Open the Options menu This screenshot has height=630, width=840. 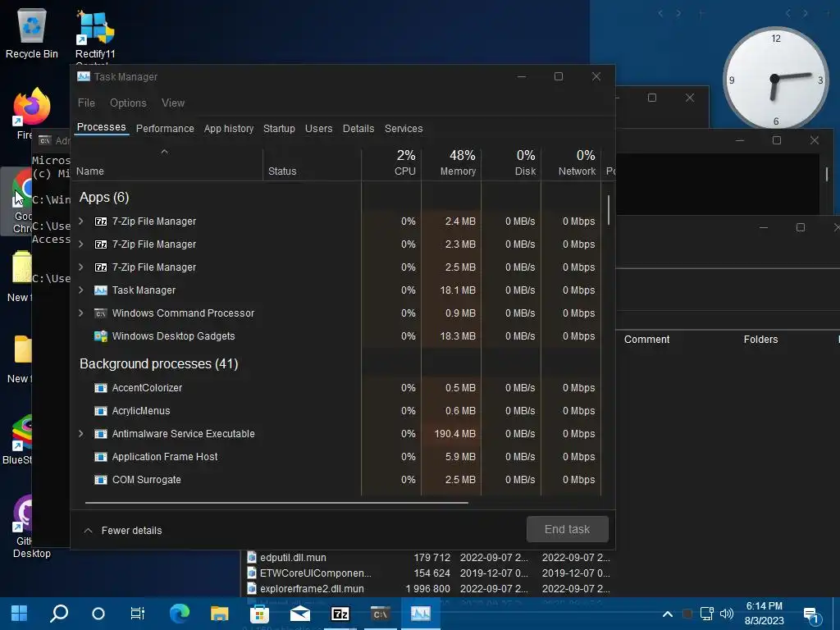(x=128, y=103)
